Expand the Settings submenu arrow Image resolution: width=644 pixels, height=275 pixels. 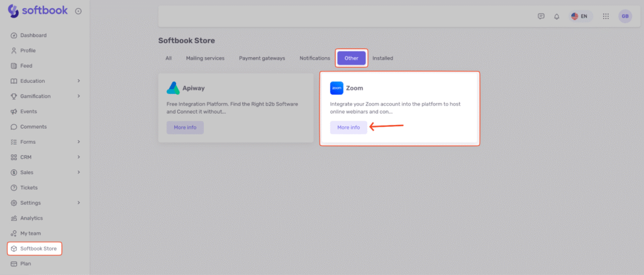79,203
